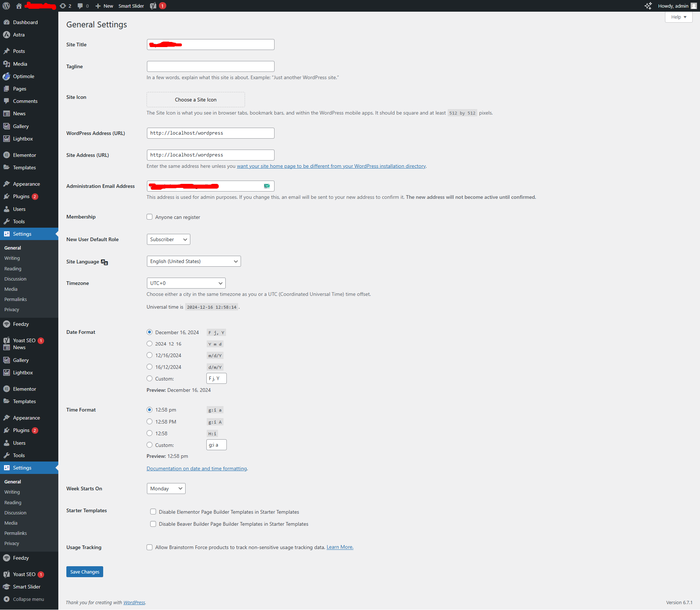
Task: Click the envelope icon in email field
Action: coord(267,186)
